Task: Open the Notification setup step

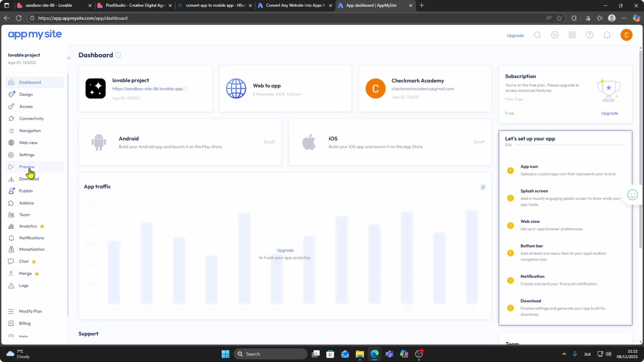Action: tap(565, 280)
